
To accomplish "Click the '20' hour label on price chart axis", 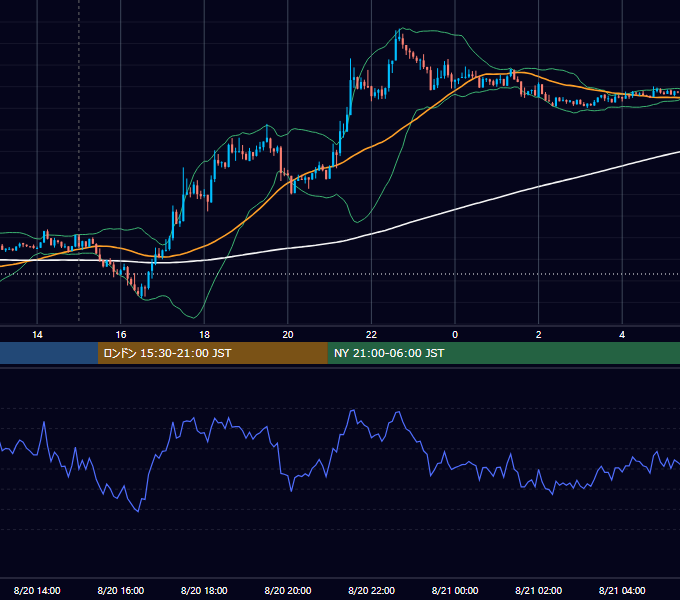I will click(x=288, y=335).
